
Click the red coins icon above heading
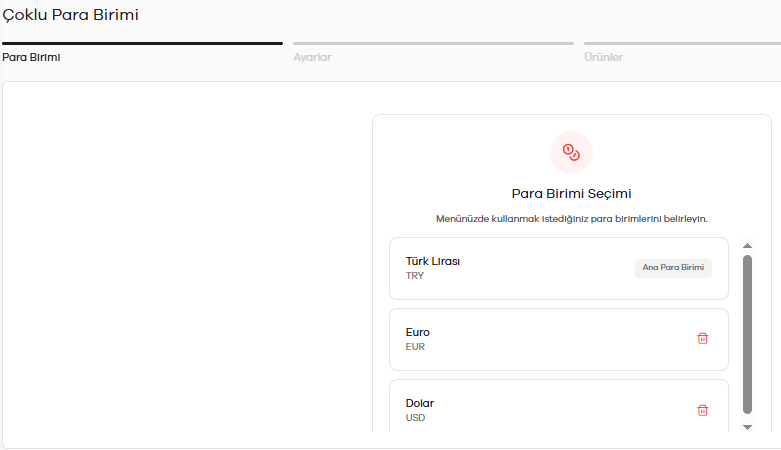pos(571,152)
